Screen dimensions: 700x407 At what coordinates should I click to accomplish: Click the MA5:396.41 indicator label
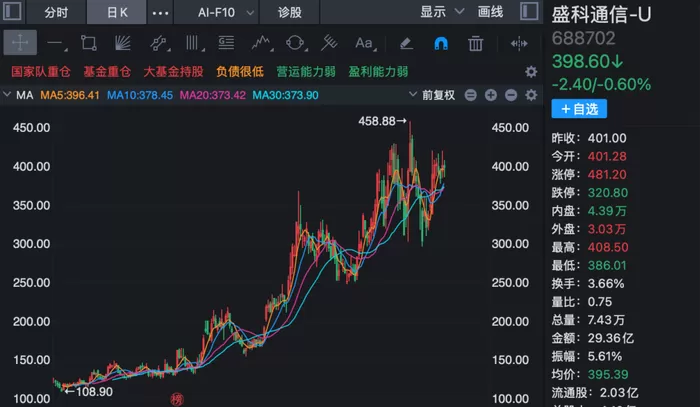coord(70,95)
